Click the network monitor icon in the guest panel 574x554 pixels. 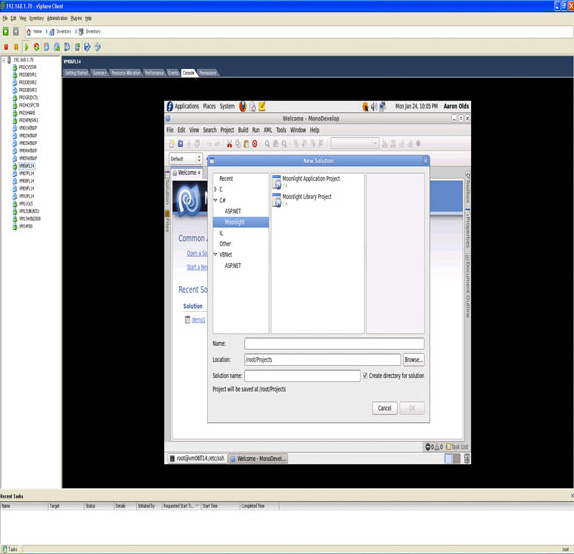pyautogui.click(x=382, y=107)
